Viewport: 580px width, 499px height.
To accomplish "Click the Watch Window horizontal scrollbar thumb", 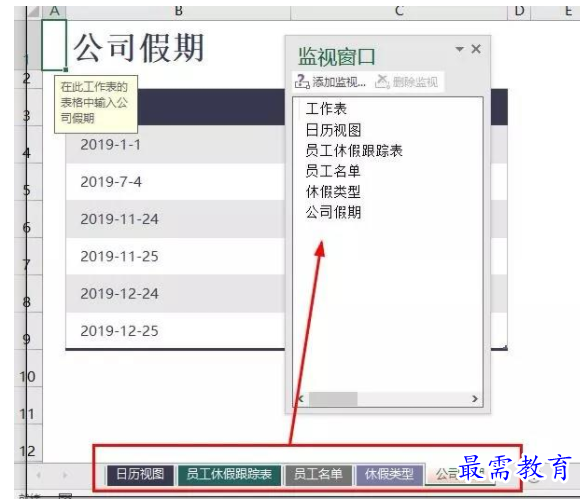I will 333,399.
